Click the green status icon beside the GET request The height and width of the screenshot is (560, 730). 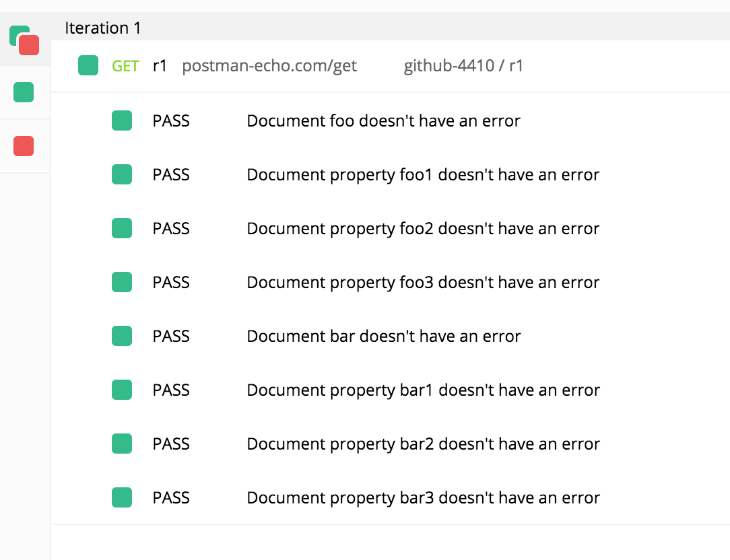point(88,65)
